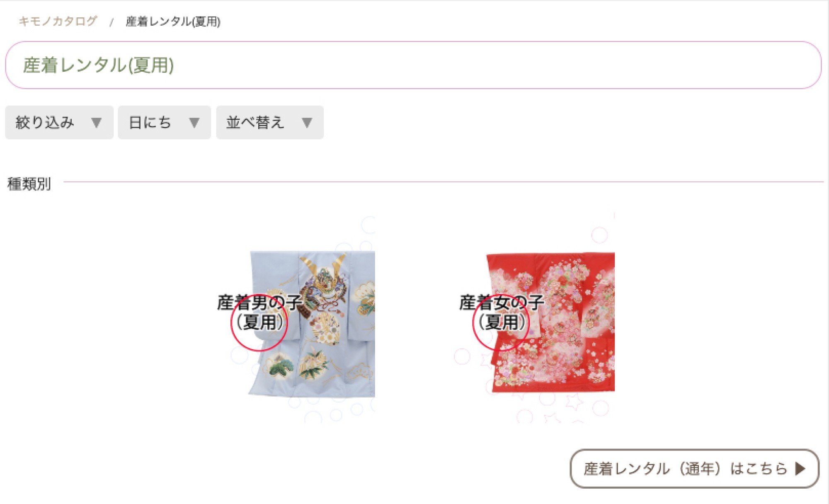Click the red circled 夏用 on girl's kimono
Image resolution: width=829 pixels, height=504 pixels.
point(501,322)
